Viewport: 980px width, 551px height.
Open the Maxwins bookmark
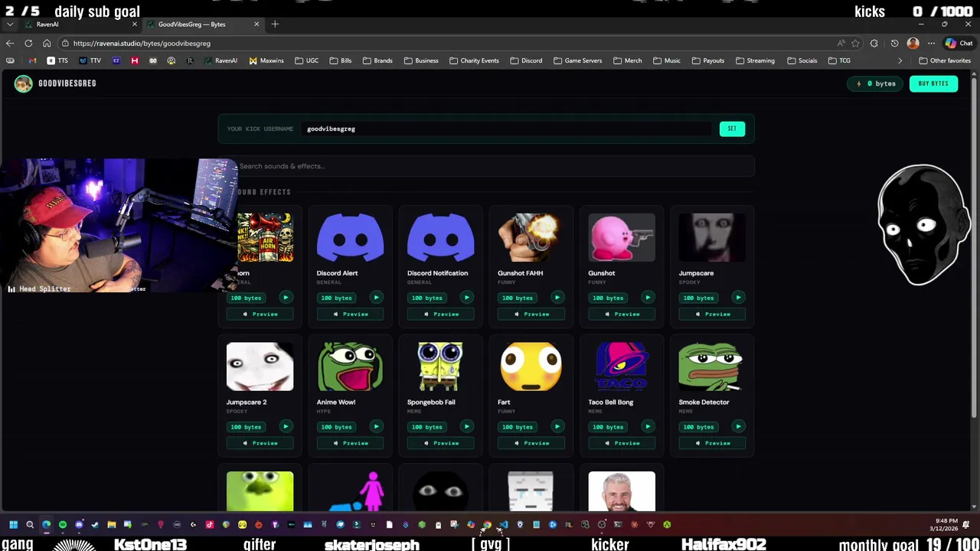pyautogui.click(x=266, y=60)
